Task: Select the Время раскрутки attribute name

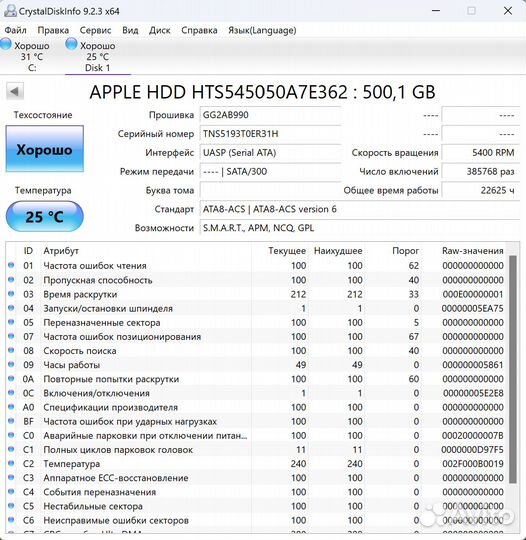Action: click(80, 294)
